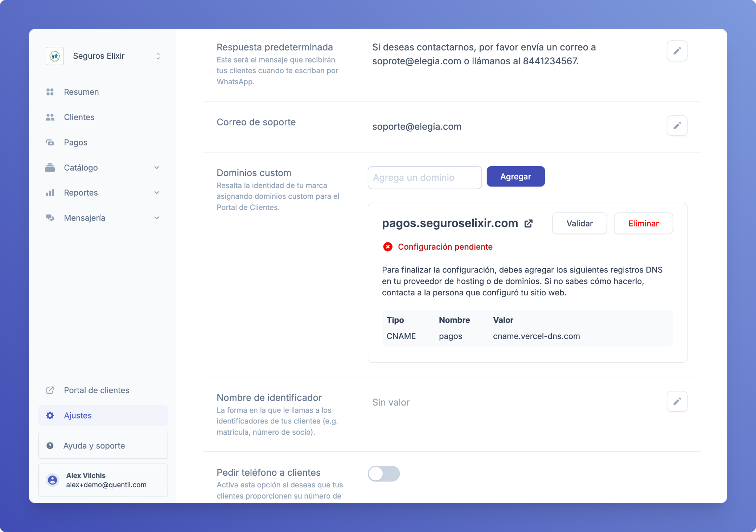The width and height of the screenshot is (756, 532).
Task: Click the Ajustes gear icon
Action: click(x=50, y=416)
